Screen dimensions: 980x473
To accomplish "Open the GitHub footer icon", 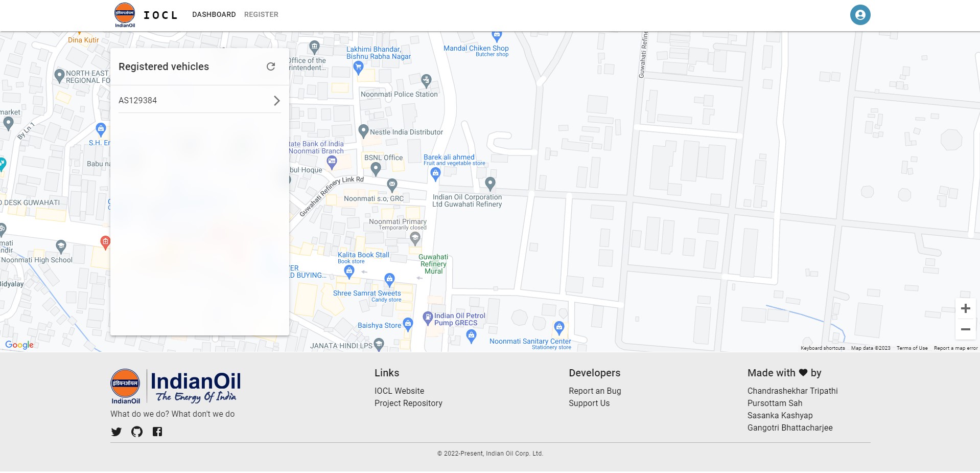I will coord(137,432).
